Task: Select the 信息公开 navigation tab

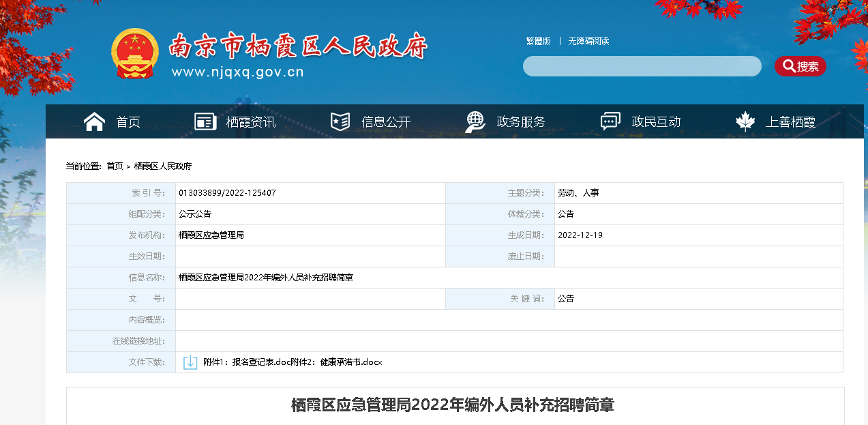Action: tap(386, 122)
